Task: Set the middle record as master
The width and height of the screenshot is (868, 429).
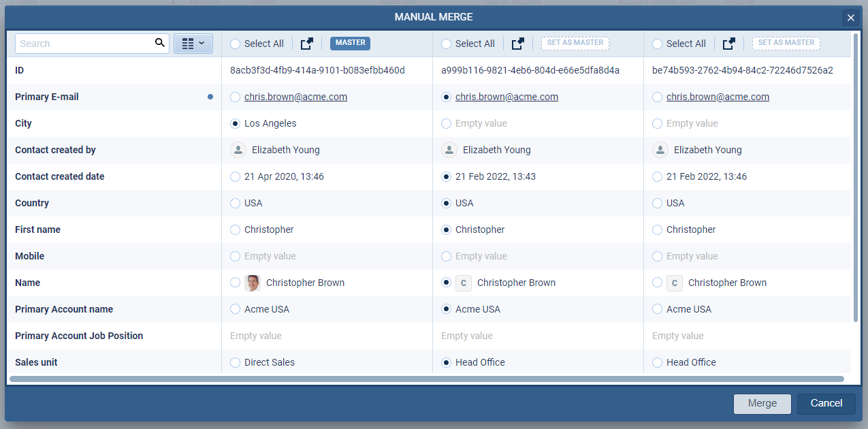Action: click(x=575, y=43)
